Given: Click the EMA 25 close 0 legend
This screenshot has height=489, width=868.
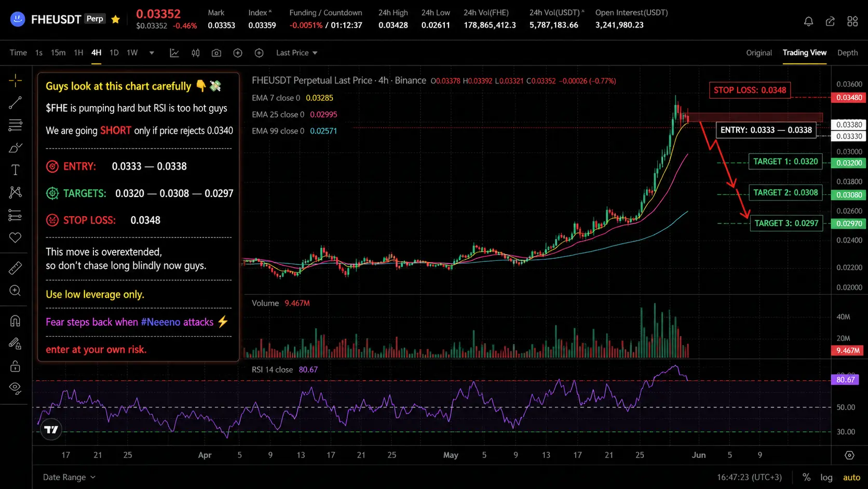Looking at the screenshot, I should 278,114.
